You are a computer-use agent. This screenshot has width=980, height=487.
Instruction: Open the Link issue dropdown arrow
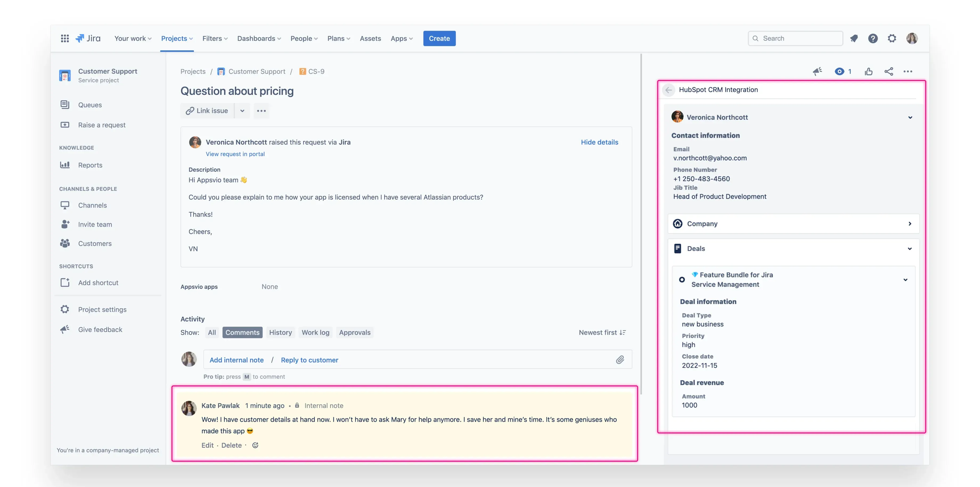[x=242, y=111]
